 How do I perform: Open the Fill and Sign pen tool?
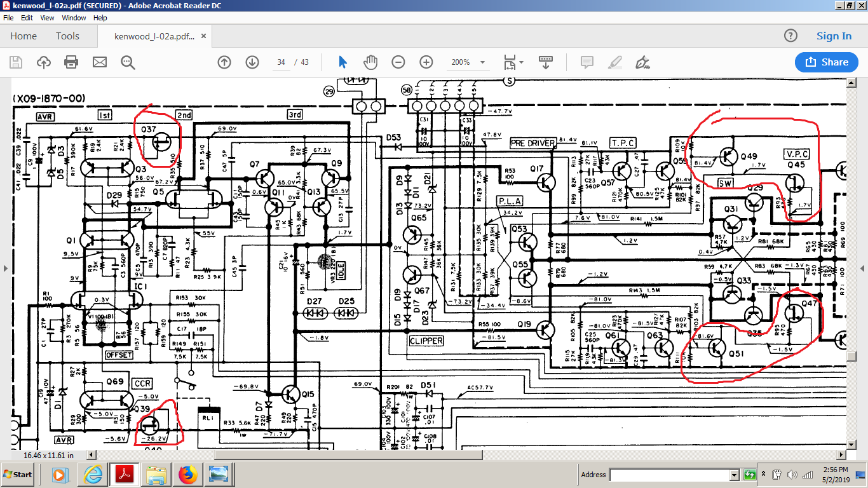coord(642,62)
